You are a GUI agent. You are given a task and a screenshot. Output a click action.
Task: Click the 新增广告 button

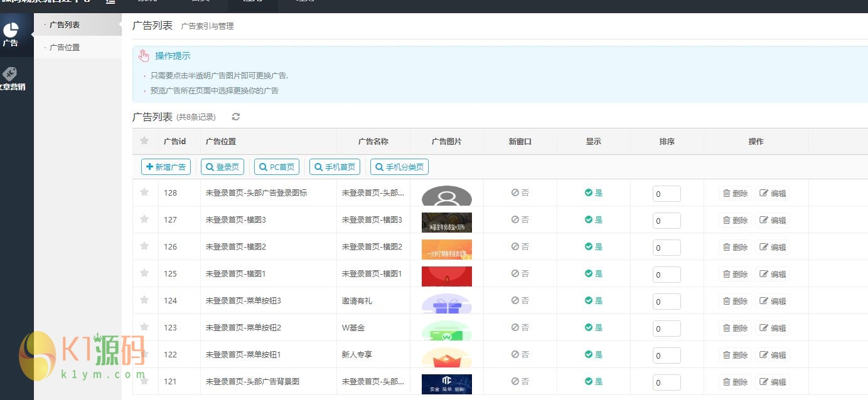point(166,167)
